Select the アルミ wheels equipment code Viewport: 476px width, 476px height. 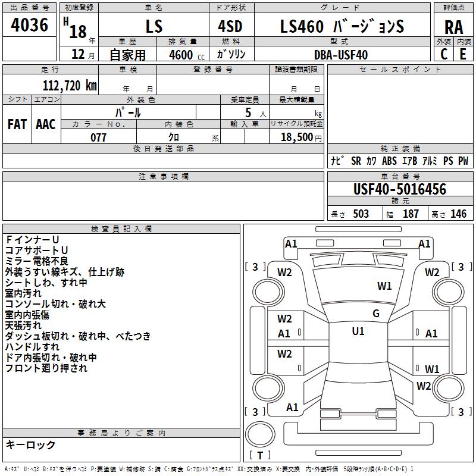(430, 161)
